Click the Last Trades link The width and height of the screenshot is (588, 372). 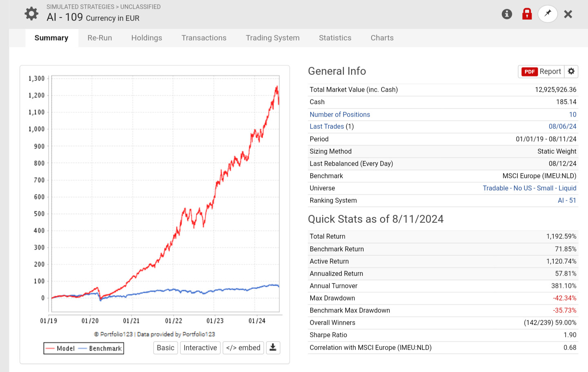pyautogui.click(x=327, y=127)
